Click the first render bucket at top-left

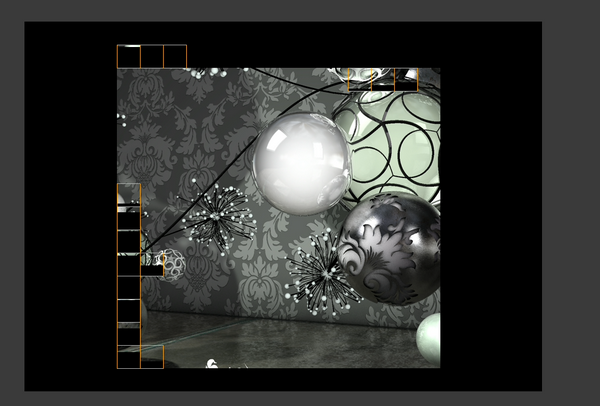coord(128,56)
